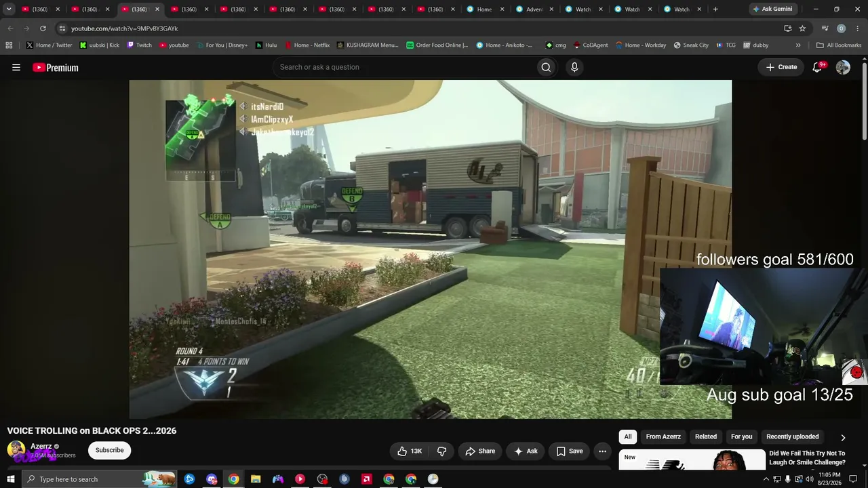
Task: Click the YouTube search magnifier button
Action: click(546, 67)
